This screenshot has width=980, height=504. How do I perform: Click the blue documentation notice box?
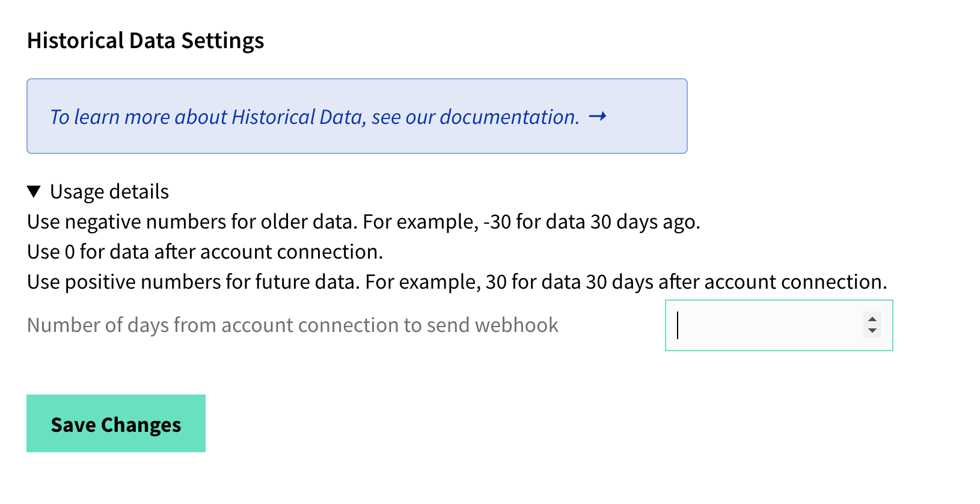pyautogui.click(x=357, y=115)
